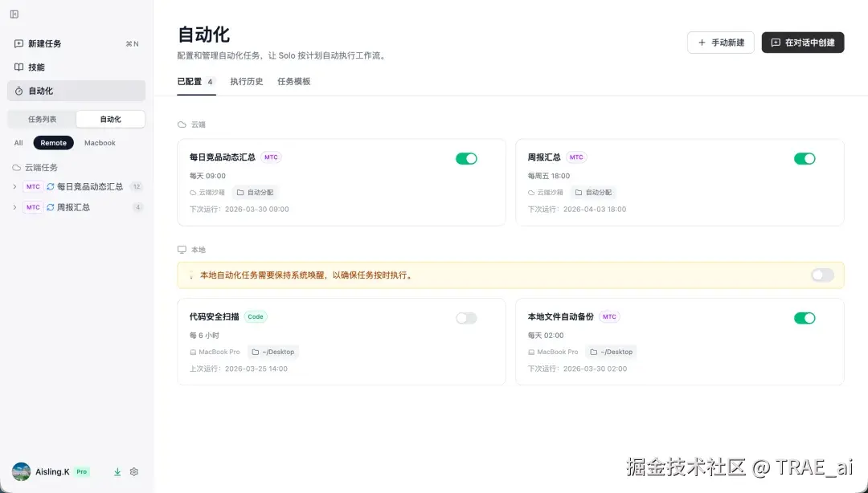Select 任务列表 segment in sidebar

[43, 119]
